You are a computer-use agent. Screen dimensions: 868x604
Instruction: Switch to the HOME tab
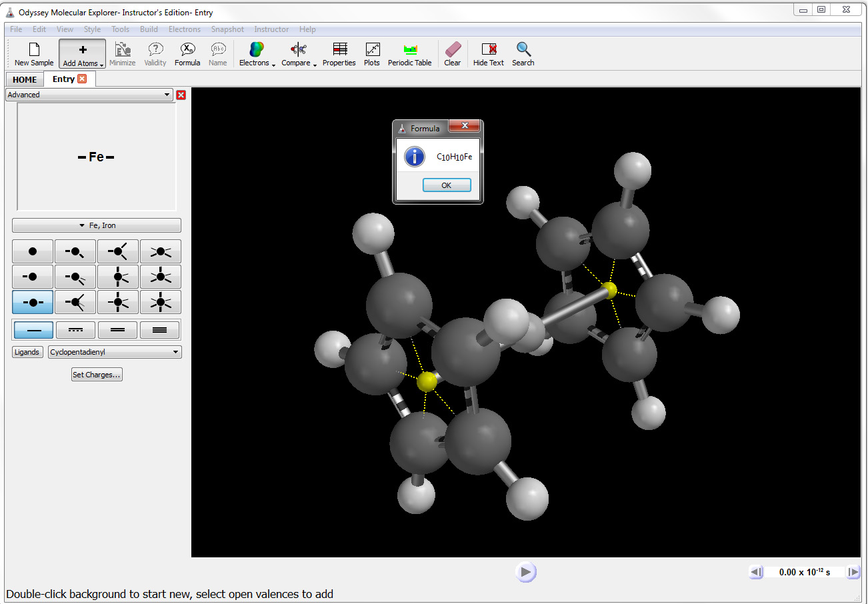[x=25, y=79]
